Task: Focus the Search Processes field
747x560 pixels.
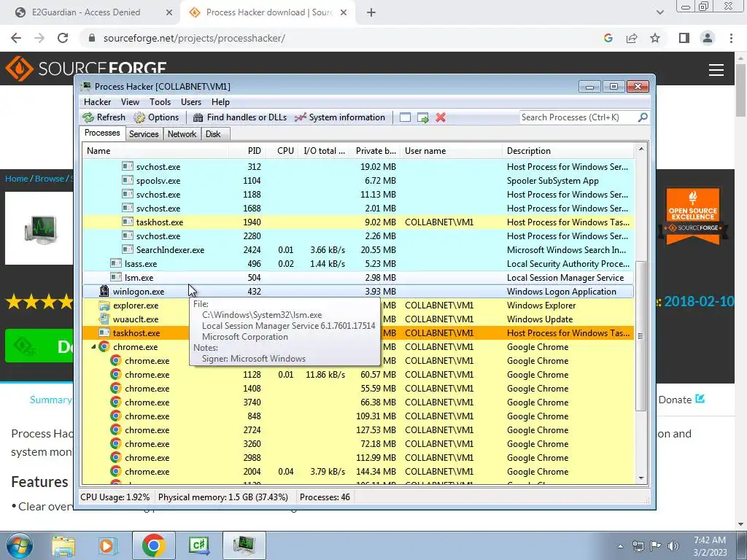Action: pyautogui.click(x=578, y=117)
